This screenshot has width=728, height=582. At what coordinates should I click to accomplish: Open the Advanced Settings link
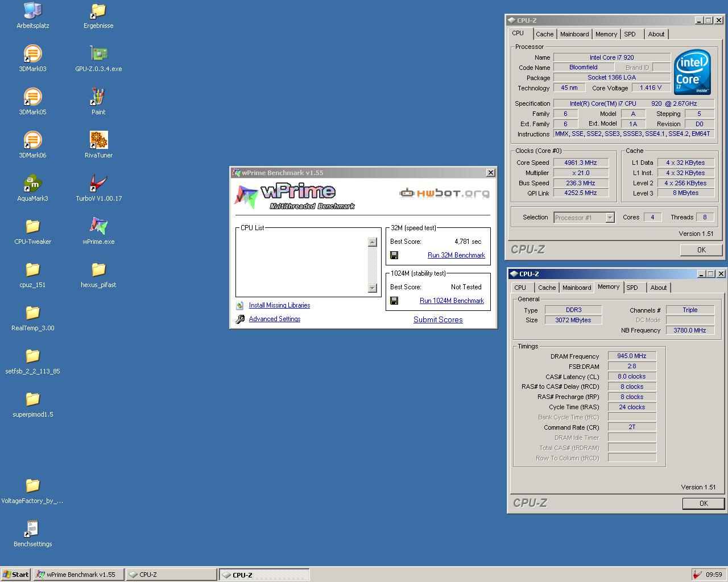click(x=275, y=319)
